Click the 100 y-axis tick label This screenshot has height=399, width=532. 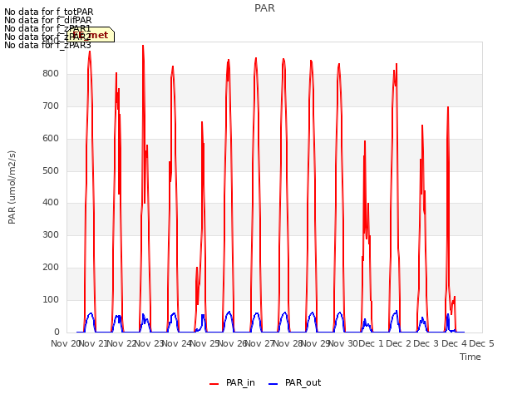pos(51,299)
